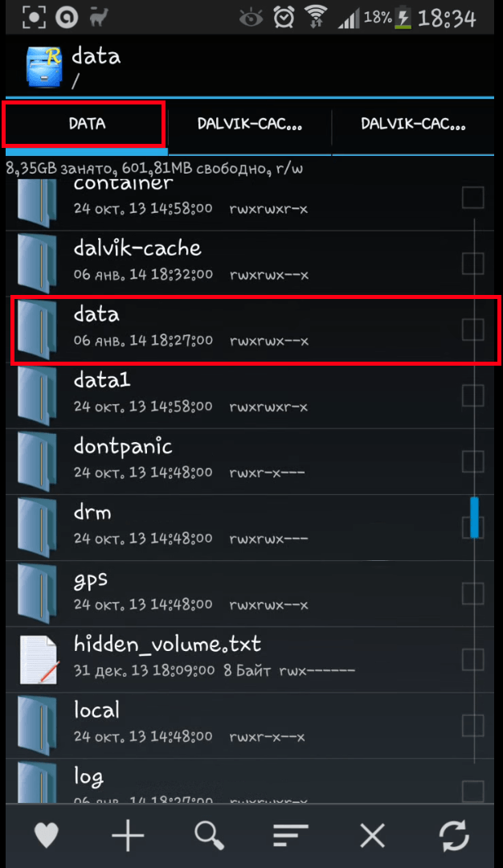Check the box next to dontpanic
Screen dimensions: 503x868
pyautogui.click(x=473, y=461)
